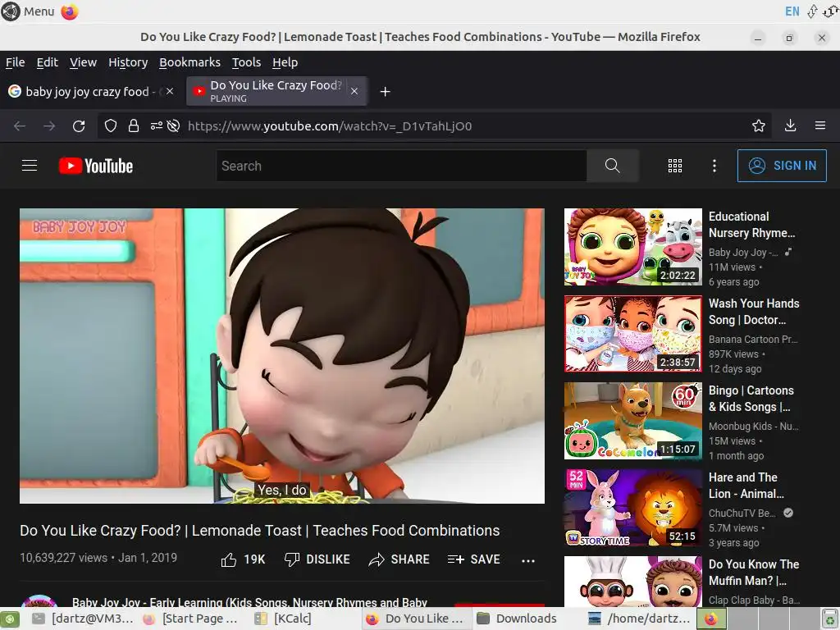Open the Help menu
Viewport: 840px width, 630px height.
285,62
